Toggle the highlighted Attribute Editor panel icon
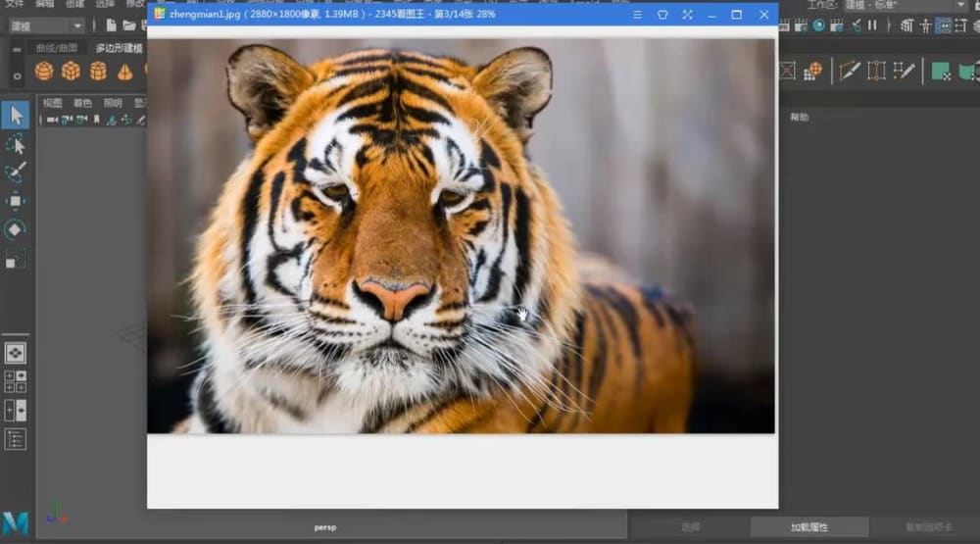The image size is (980, 544). pyautogui.click(x=944, y=25)
